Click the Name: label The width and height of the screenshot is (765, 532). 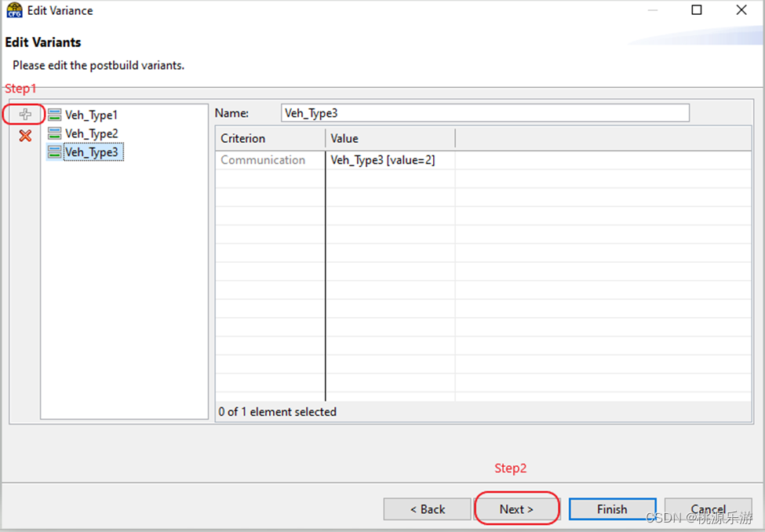pos(231,113)
